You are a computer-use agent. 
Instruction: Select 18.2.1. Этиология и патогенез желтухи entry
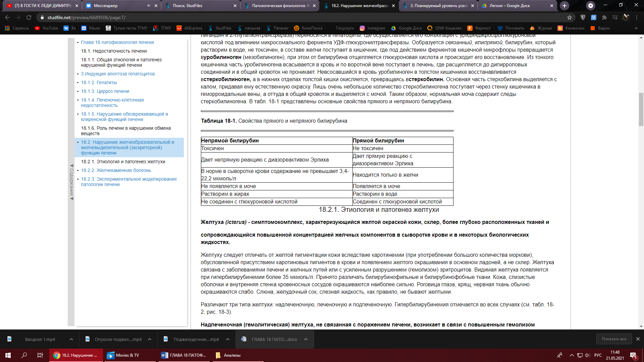123,162
